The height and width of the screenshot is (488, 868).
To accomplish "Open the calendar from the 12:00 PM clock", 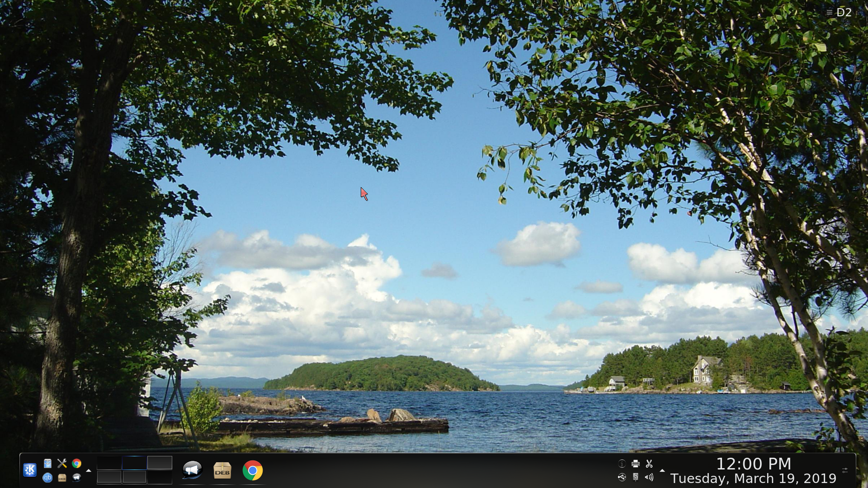I will (754, 464).
